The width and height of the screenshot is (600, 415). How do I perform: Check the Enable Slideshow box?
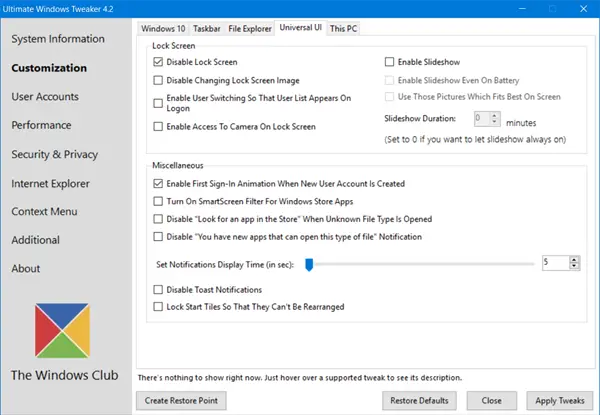pos(389,62)
